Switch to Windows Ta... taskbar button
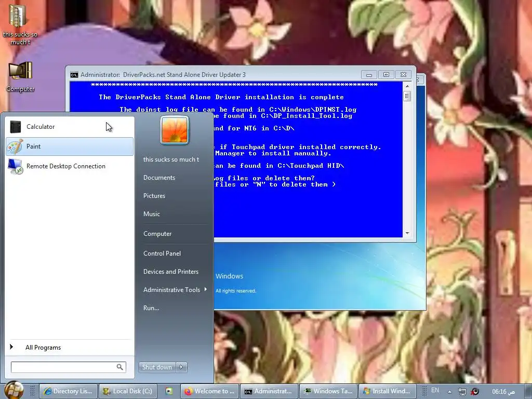Screen dimensions: 532x399 pos(328,391)
